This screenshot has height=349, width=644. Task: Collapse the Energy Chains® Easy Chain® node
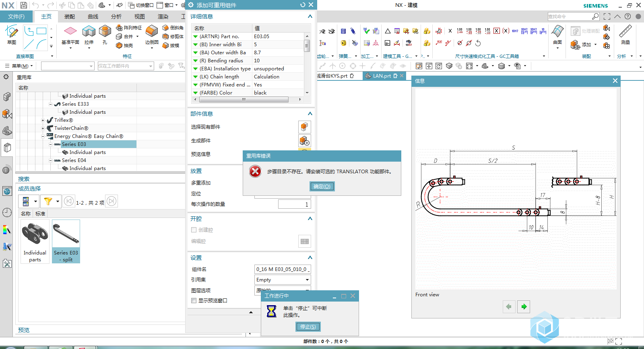[x=43, y=136]
